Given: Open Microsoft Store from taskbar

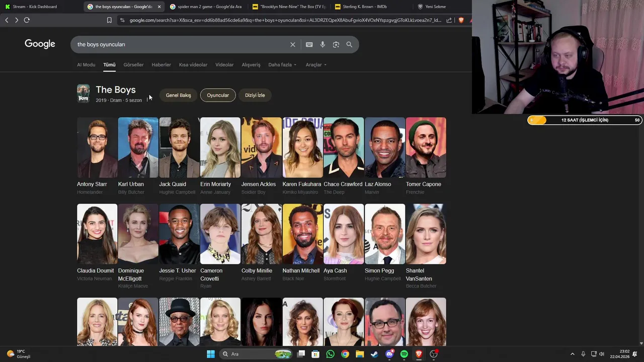Looking at the screenshot, I should pos(315,354).
